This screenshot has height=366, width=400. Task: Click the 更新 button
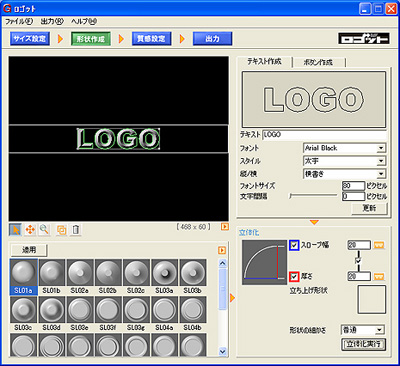tap(369, 208)
